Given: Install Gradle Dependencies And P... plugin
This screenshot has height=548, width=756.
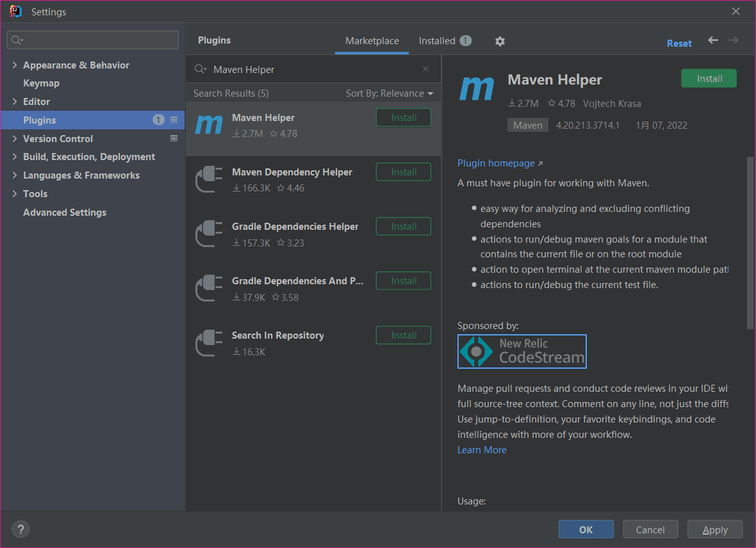Looking at the screenshot, I should [404, 281].
